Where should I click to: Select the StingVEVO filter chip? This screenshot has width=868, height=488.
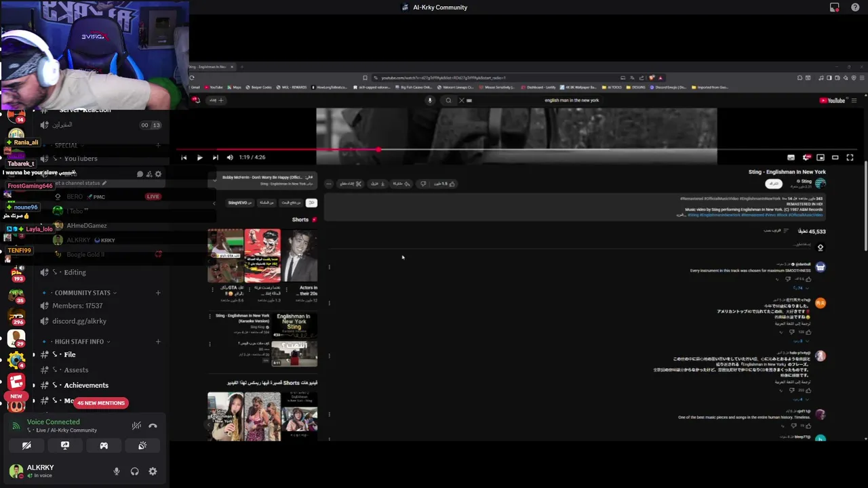pyautogui.click(x=239, y=203)
